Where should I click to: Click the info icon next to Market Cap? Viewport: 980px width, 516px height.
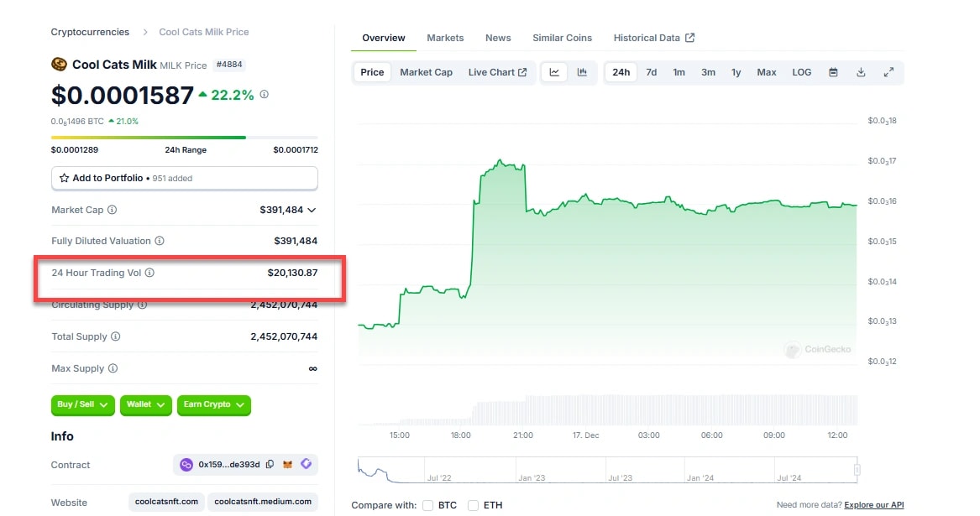(x=113, y=210)
